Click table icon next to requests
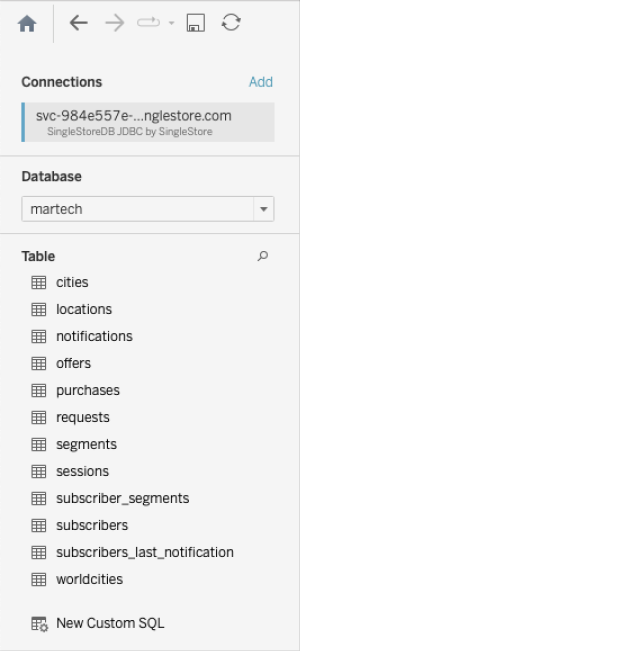Screen dimensions: 640x651 (39, 418)
